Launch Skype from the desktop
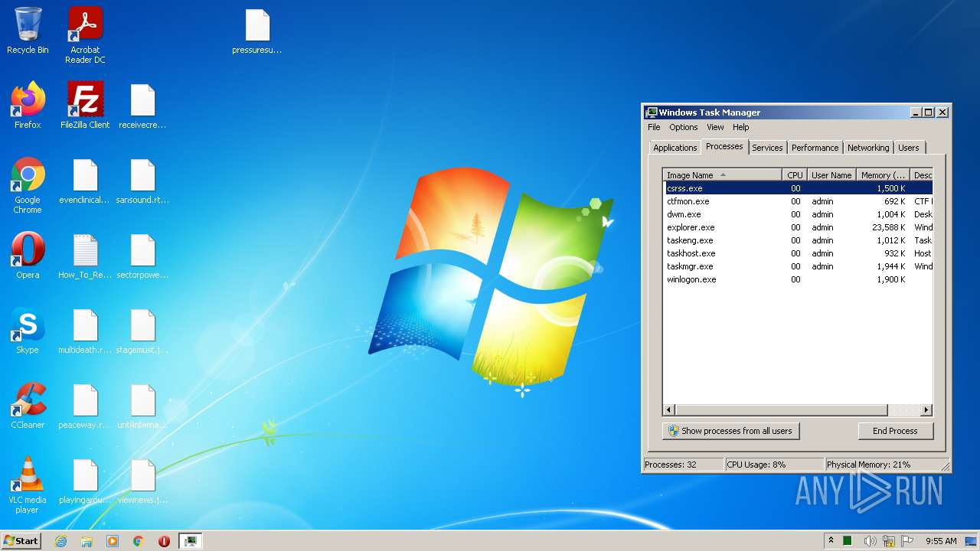Image resolution: width=980 pixels, height=551 pixels. tap(28, 331)
